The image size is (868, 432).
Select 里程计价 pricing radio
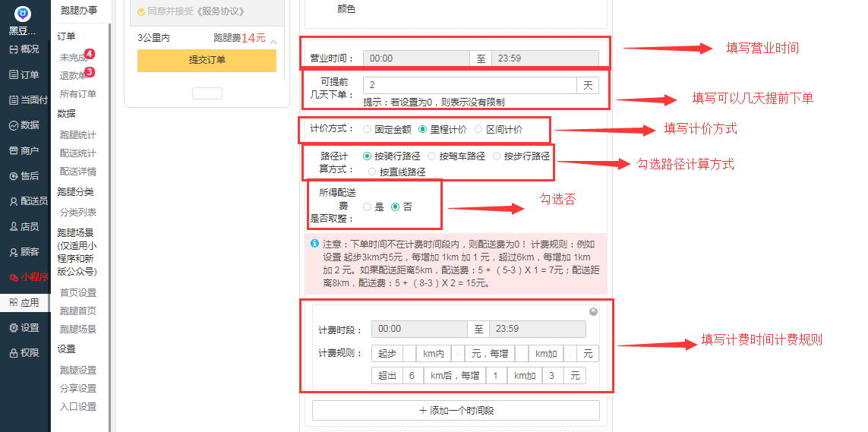423,129
